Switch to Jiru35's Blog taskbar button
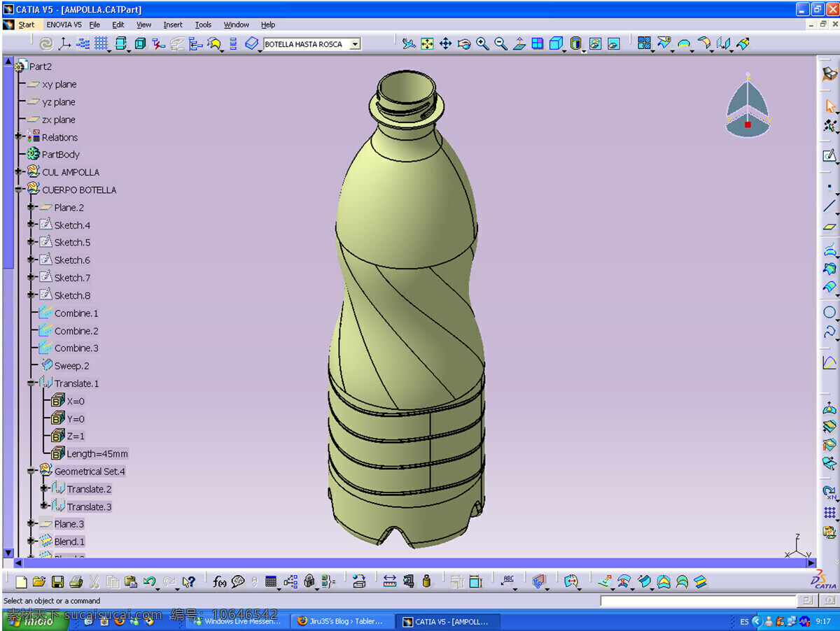Image resolution: width=840 pixels, height=631 pixels. coord(343,621)
